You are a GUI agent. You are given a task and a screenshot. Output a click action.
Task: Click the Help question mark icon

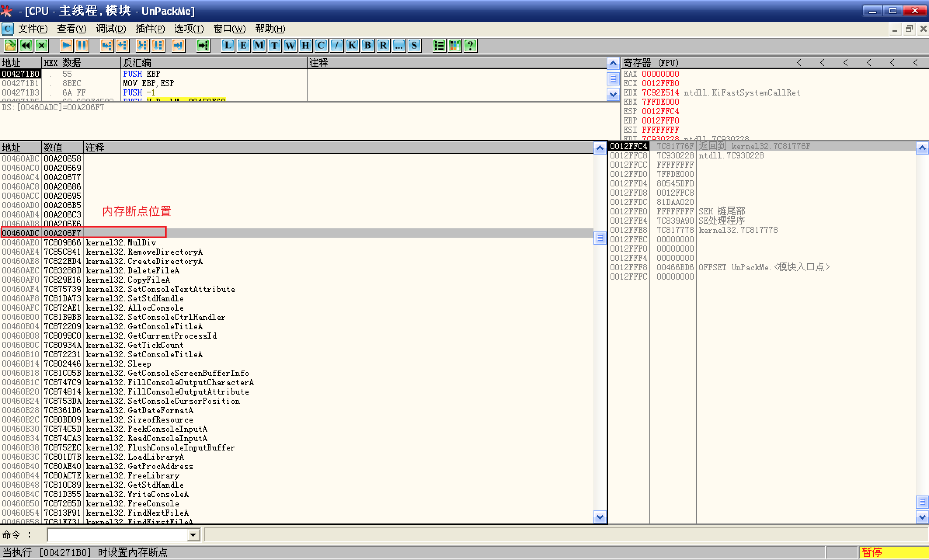(x=470, y=46)
